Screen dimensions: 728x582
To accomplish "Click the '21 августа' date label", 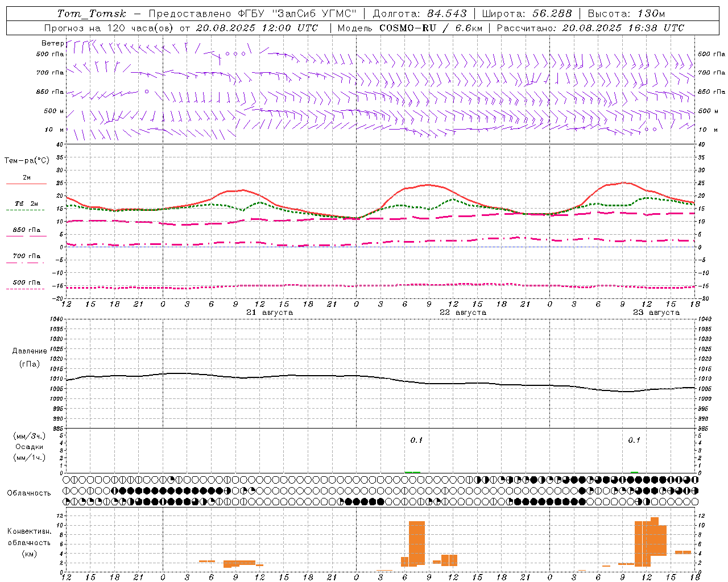I will [270, 313].
